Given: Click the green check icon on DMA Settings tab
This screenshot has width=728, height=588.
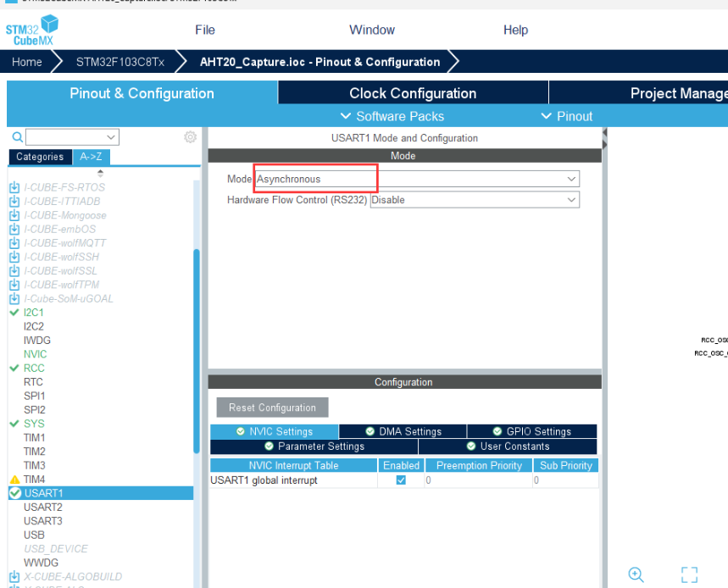Looking at the screenshot, I should (370, 431).
